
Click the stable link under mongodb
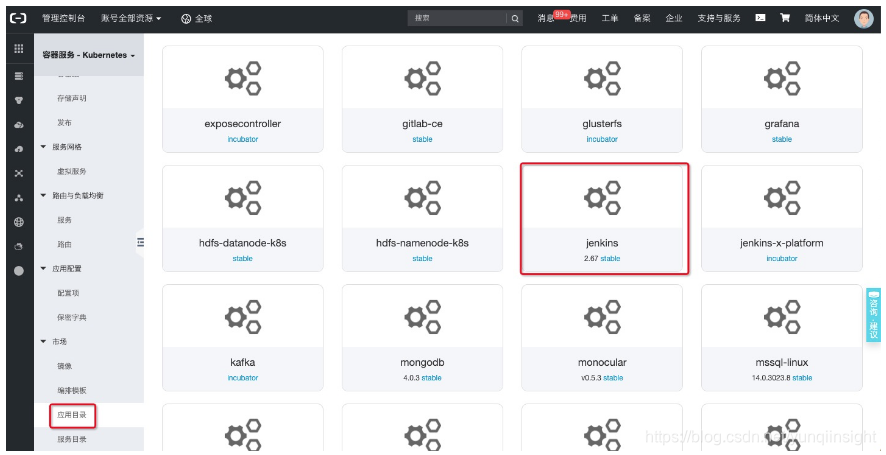tap(431, 378)
